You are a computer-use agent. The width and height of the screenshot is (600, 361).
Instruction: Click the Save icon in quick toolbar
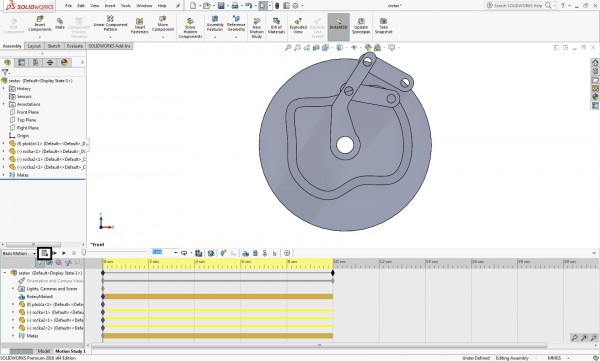(221, 6)
